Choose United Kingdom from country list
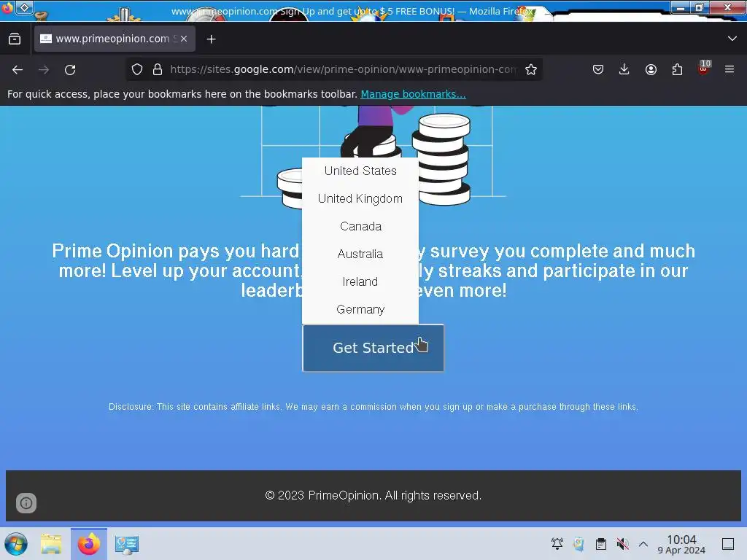The height and width of the screenshot is (560, 747). [360, 198]
